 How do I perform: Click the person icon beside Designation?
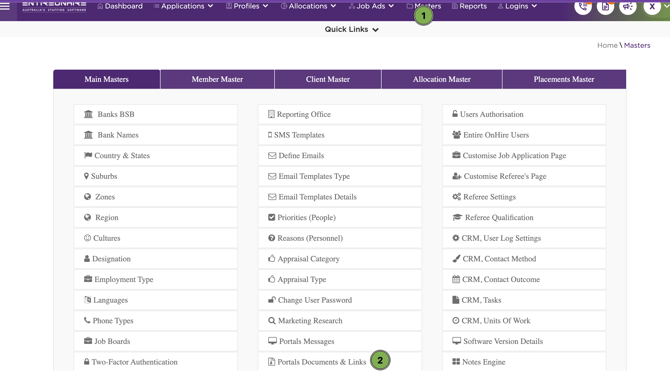coord(87,259)
